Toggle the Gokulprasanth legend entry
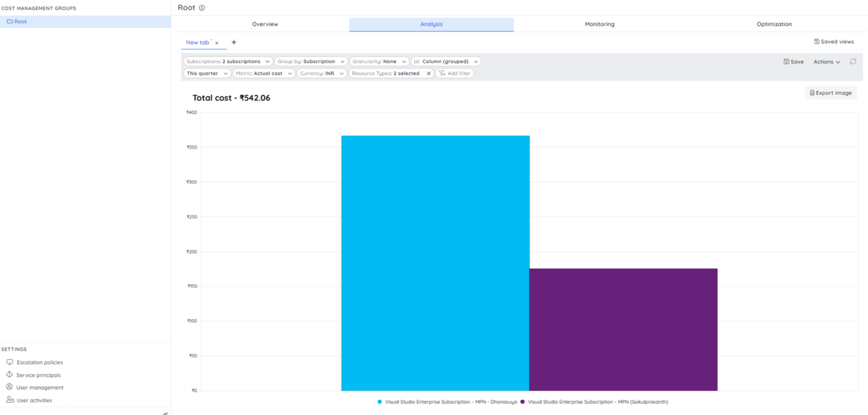Image resolution: width=868 pixels, height=415 pixels. 594,402
